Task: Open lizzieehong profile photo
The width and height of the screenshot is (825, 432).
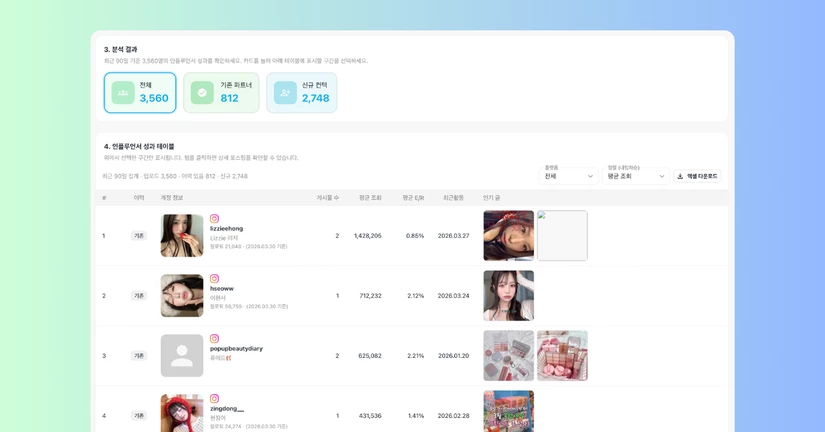Action: [182, 235]
